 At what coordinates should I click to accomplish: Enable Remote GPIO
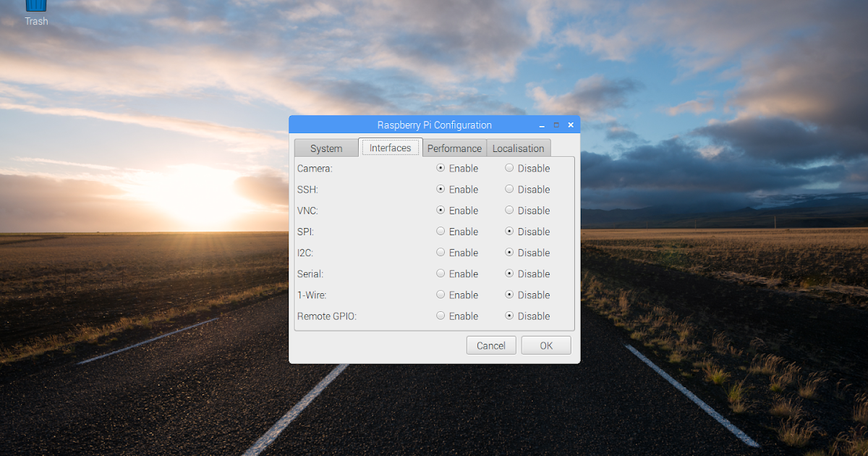[x=441, y=316]
